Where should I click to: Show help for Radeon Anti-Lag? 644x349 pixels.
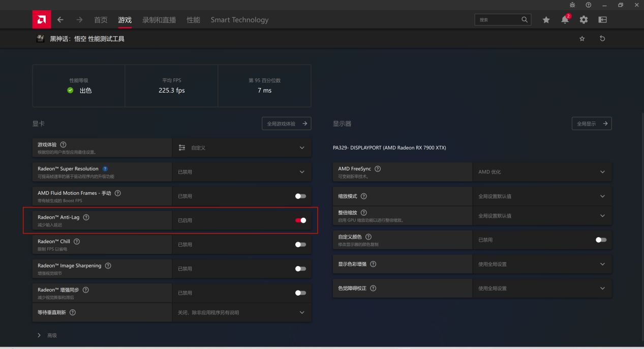point(86,217)
